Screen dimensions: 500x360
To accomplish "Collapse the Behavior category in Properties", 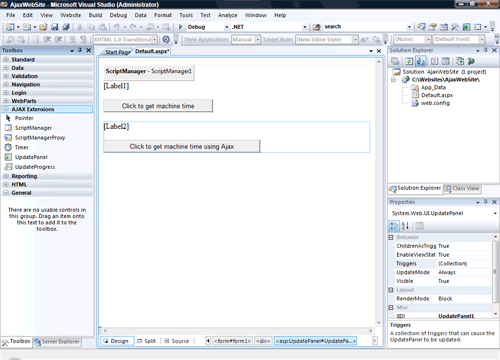I will 391,237.
